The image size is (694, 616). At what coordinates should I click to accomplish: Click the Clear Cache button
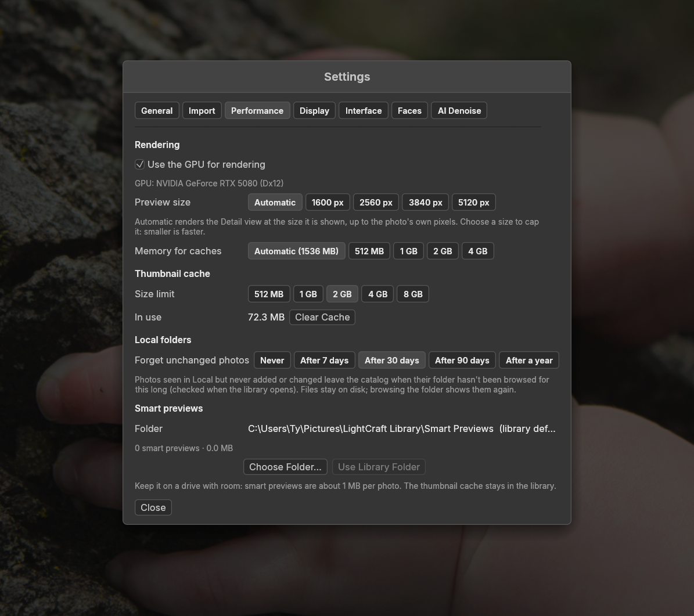[x=322, y=318]
